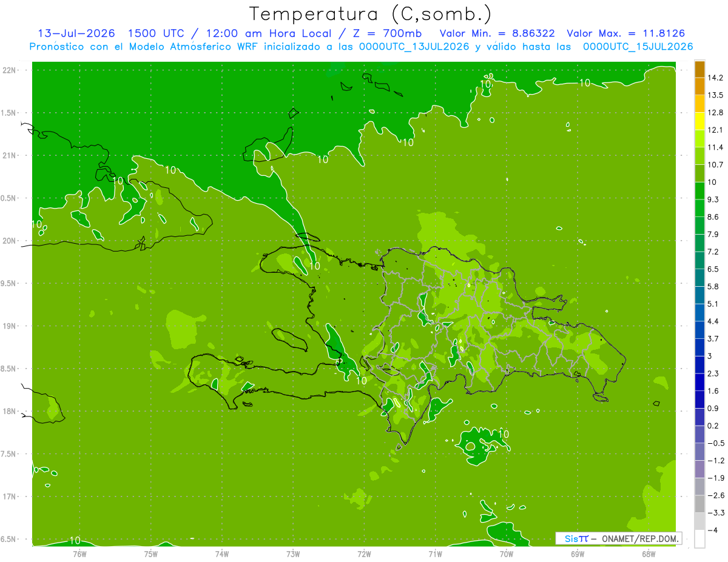This screenshot has height=562, width=728.
Task: Select valid-until time '0000UTC_15JUL2026'
Action: coord(638,46)
